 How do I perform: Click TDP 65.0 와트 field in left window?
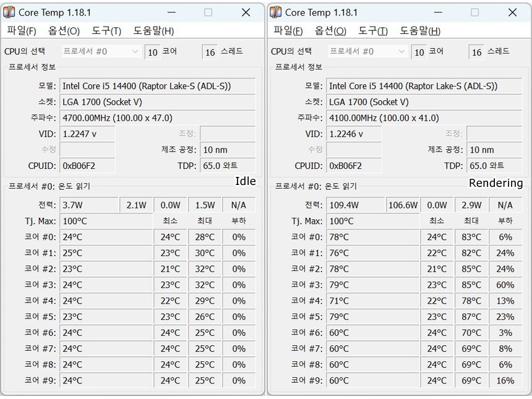[228, 166]
